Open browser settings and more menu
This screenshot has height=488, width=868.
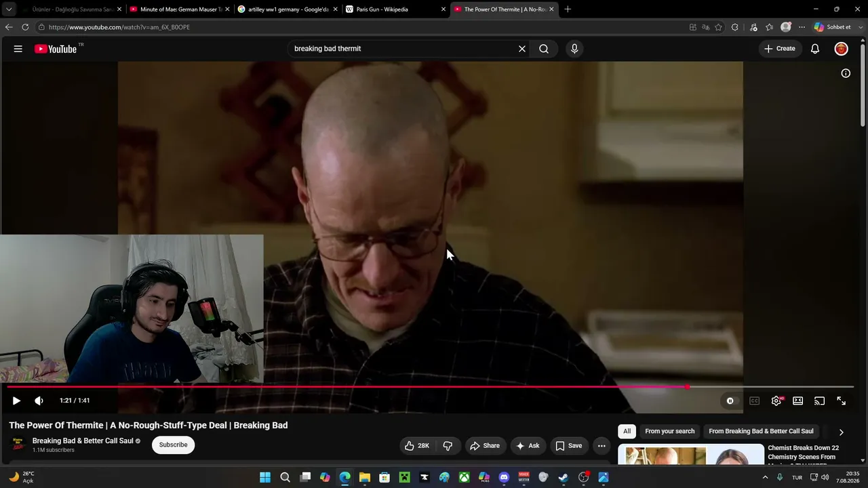(802, 27)
